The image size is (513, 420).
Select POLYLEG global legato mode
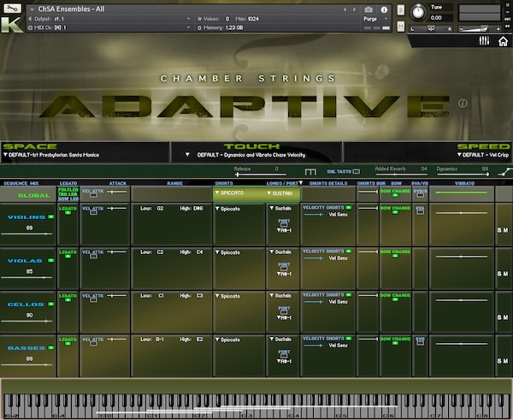click(x=68, y=190)
